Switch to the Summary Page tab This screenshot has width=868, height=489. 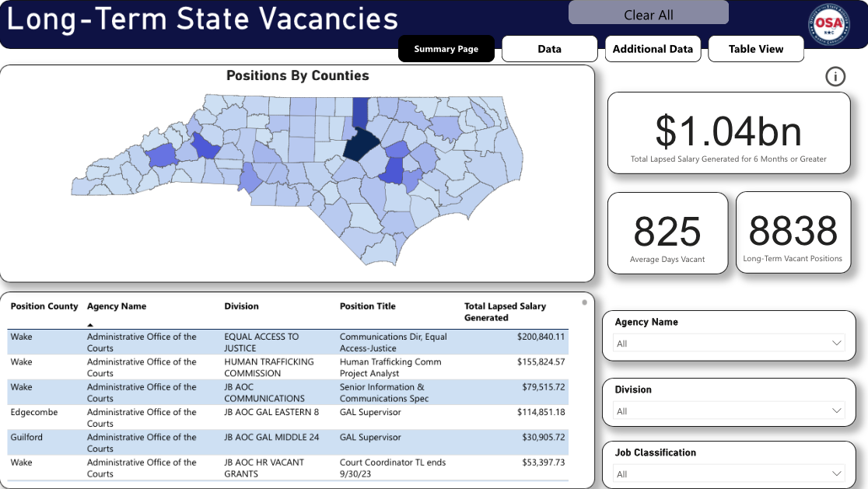pos(446,49)
